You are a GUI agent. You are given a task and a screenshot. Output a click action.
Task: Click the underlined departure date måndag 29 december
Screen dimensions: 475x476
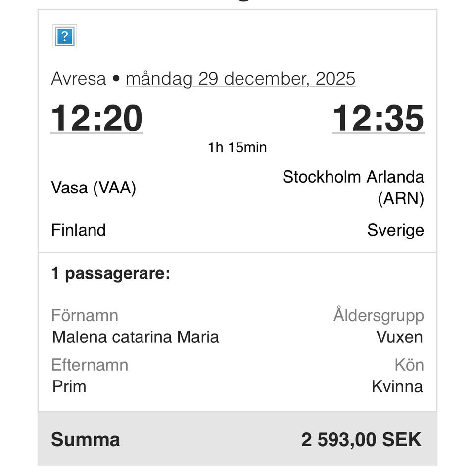point(240,79)
